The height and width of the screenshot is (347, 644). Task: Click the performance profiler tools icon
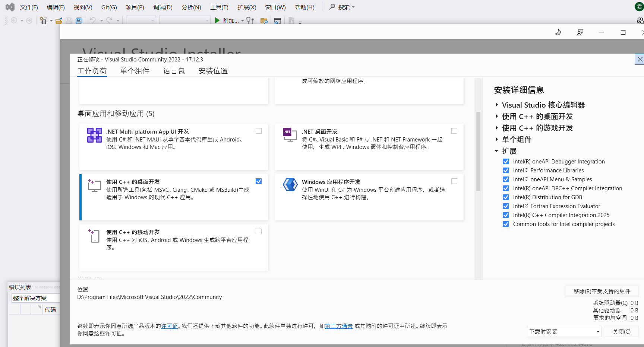click(250, 20)
